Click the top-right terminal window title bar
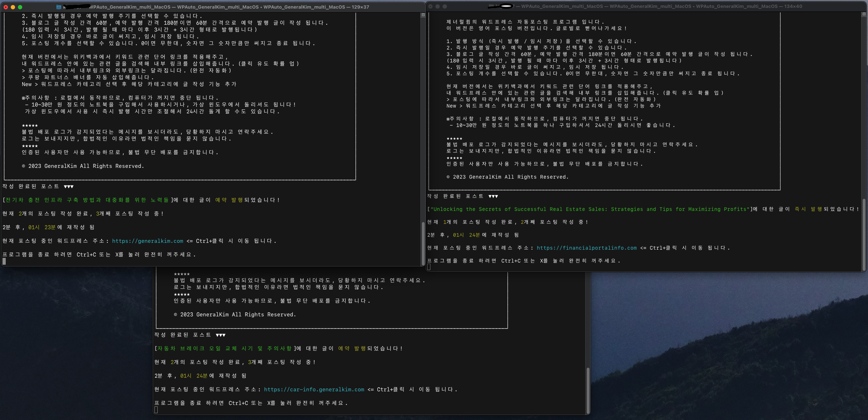This screenshot has width=868, height=420. (x=648, y=6)
